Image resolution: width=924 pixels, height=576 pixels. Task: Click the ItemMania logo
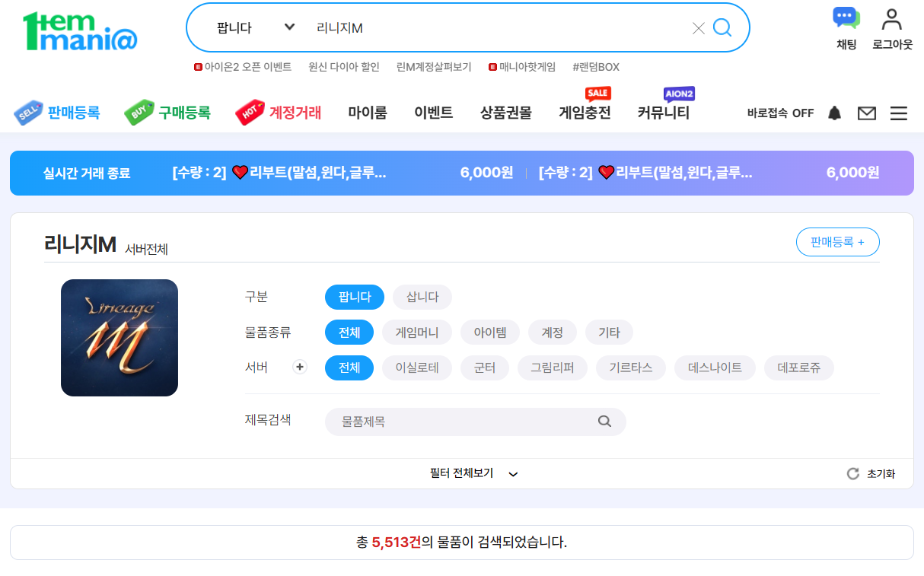pos(80,31)
